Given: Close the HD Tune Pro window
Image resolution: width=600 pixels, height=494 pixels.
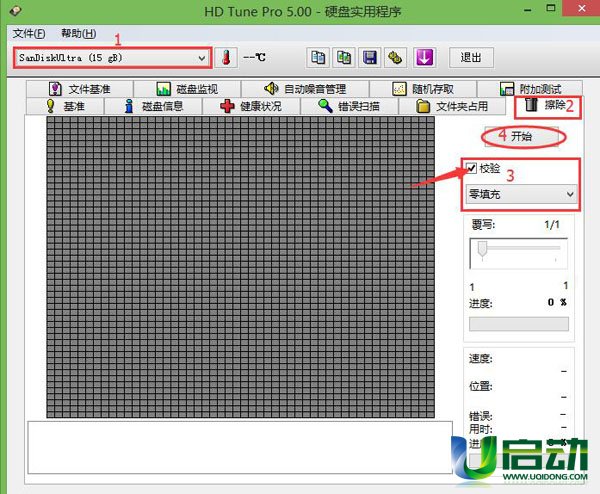Looking at the screenshot, I should coord(582,8).
